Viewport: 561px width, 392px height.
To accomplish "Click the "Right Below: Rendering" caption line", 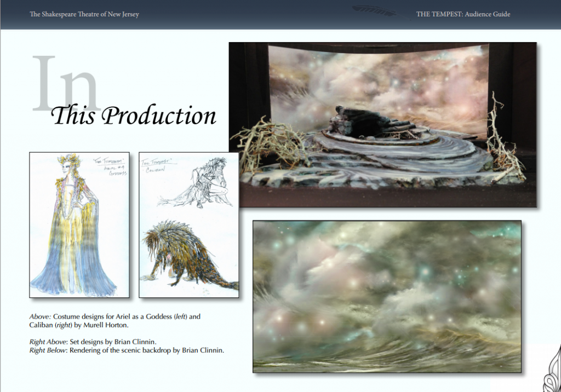I will pos(127,350).
